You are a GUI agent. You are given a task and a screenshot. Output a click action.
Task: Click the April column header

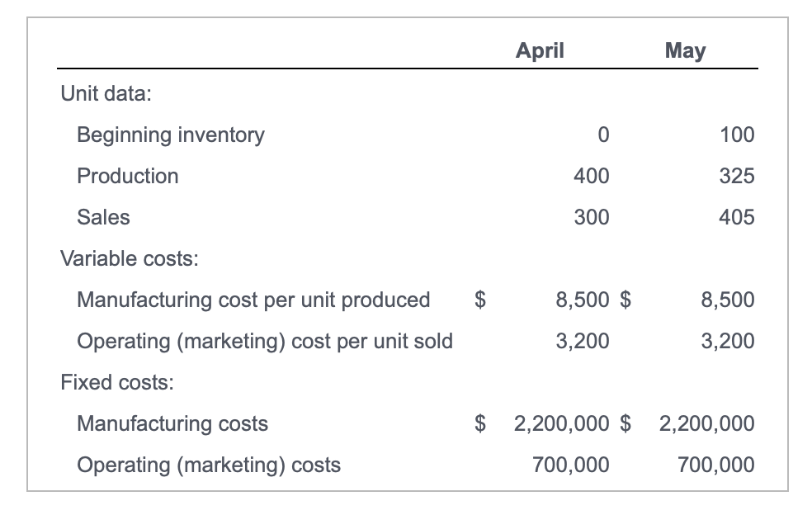(541, 50)
